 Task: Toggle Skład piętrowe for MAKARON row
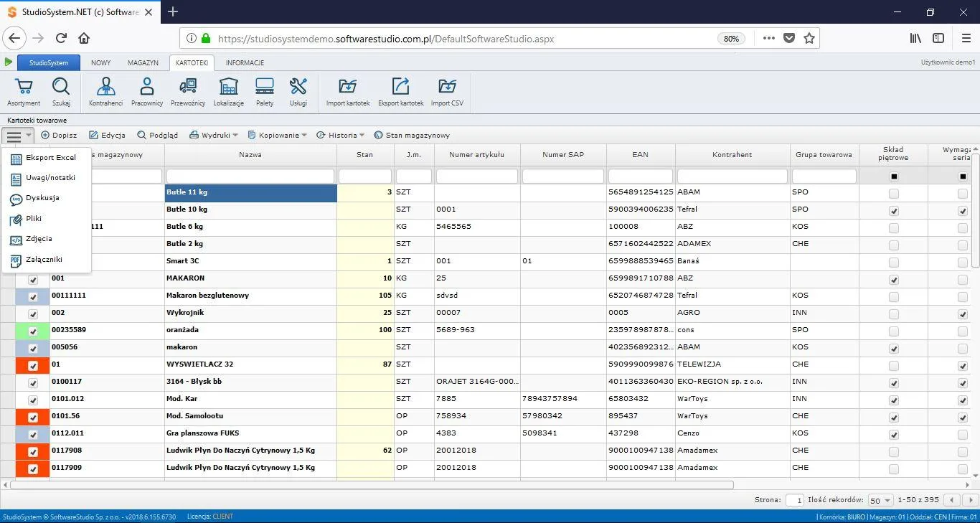tap(893, 280)
